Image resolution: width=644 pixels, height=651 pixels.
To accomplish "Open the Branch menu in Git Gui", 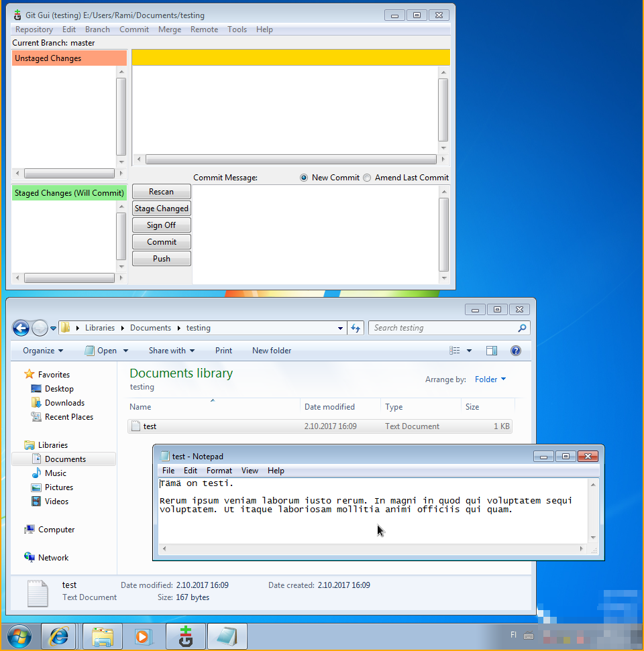I will [x=97, y=29].
